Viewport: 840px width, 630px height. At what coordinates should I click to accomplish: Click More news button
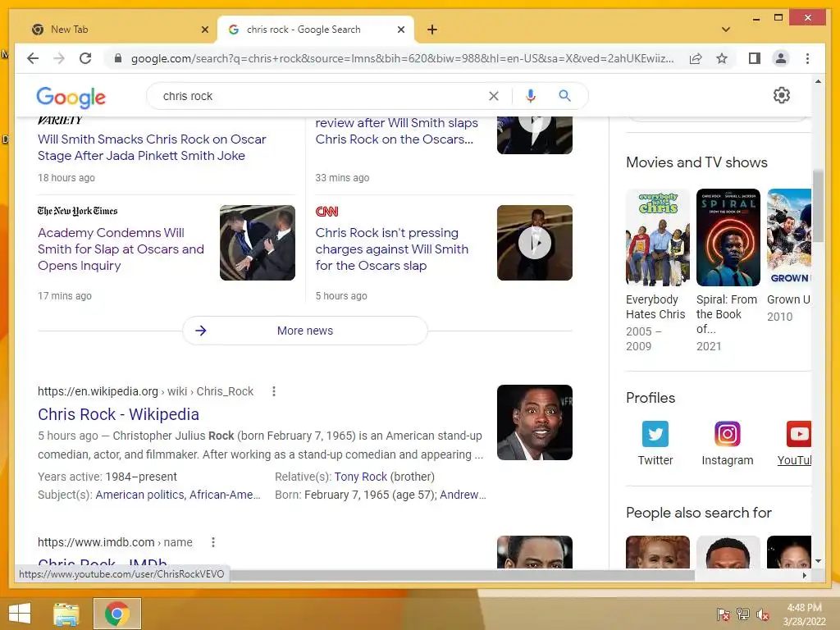305,331
